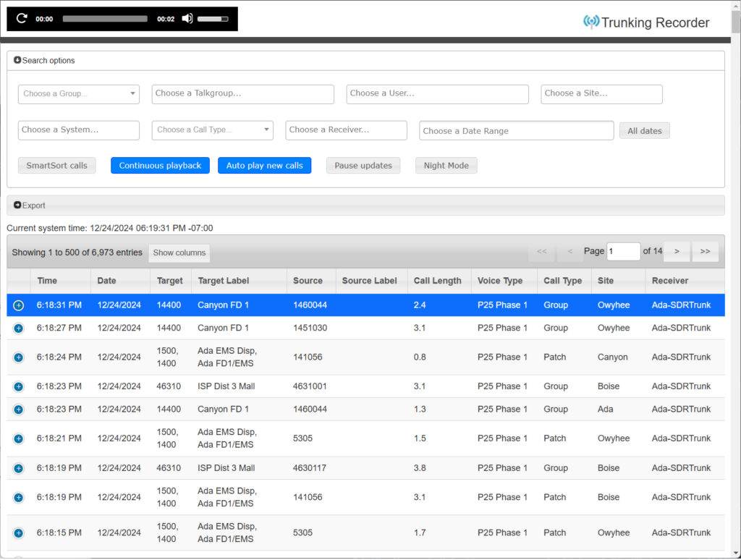Expand the 6:18:23 PM ISP Dist 3 Mall row
The width and height of the screenshot is (741, 560).
(x=18, y=386)
